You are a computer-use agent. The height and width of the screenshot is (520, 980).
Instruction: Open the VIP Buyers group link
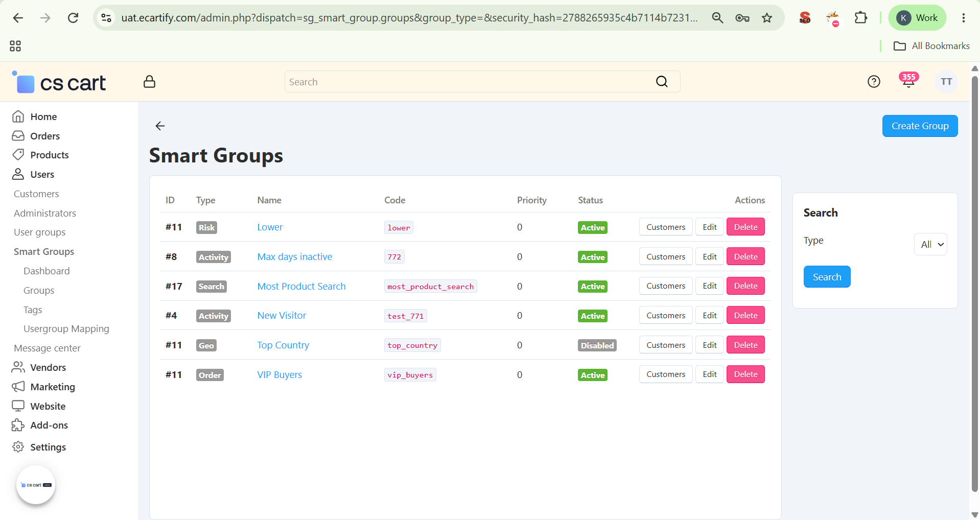click(x=279, y=375)
